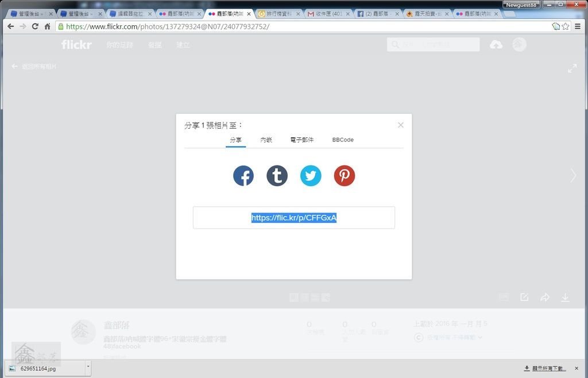
Task: Close the 旅行榜資料 tab
Action: 298,14
